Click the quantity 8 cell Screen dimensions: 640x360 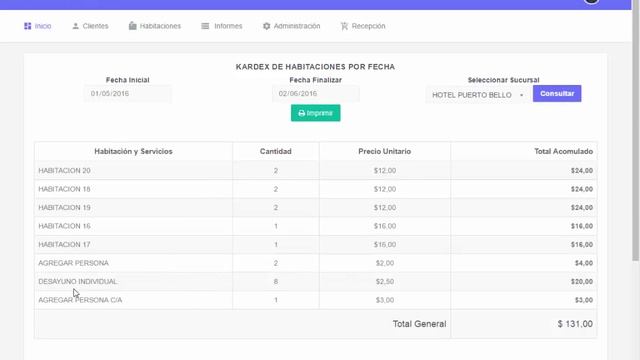point(276,282)
